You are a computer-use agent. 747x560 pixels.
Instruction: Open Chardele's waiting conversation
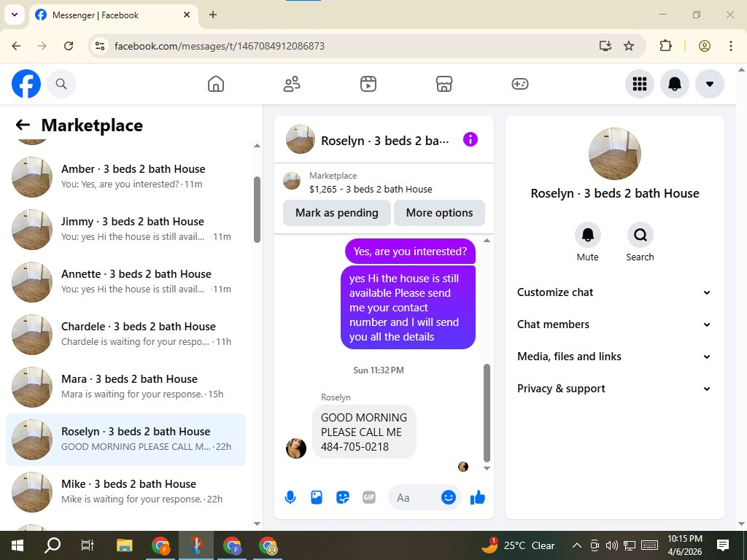pos(125,334)
